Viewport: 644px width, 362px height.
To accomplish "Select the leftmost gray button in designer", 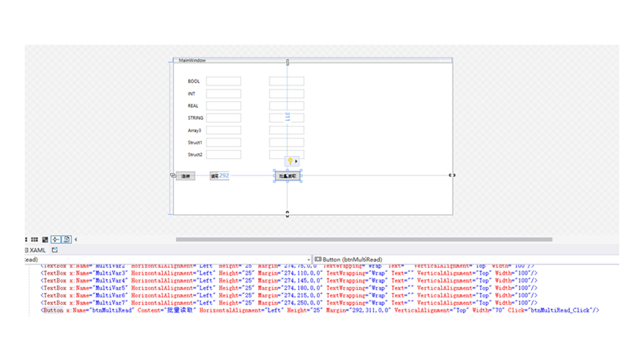I will coord(185,176).
